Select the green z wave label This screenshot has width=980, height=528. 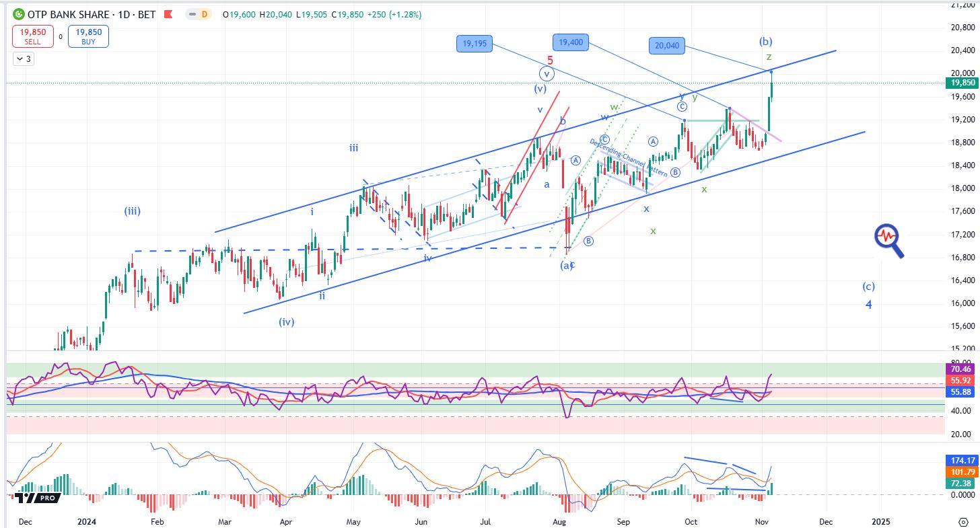[x=769, y=56]
